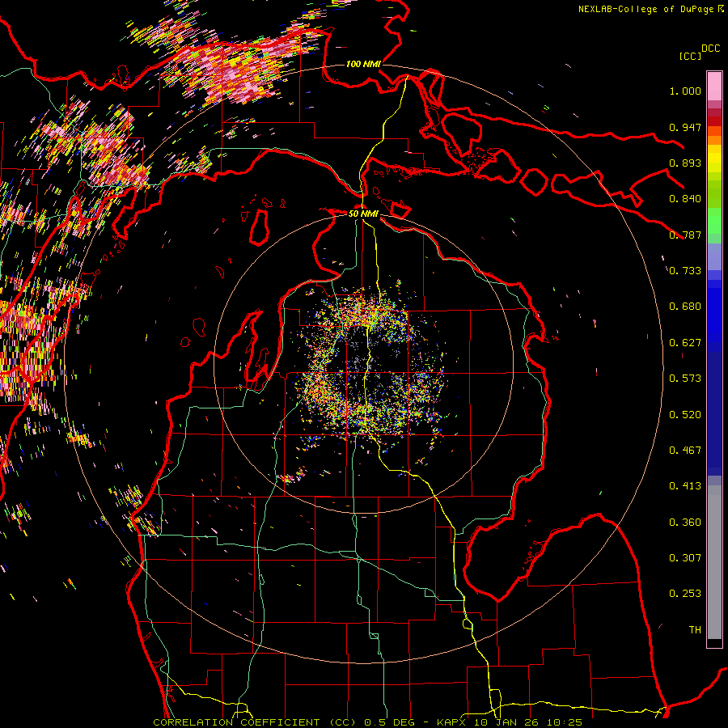This screenshot has width=728, height=728.
Task: Click the DCC label above the color scale
Action: 710,49
